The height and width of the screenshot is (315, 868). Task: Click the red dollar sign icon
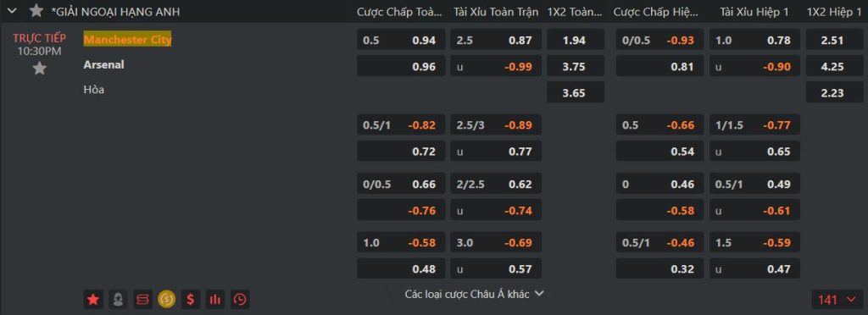pos(191,300)
